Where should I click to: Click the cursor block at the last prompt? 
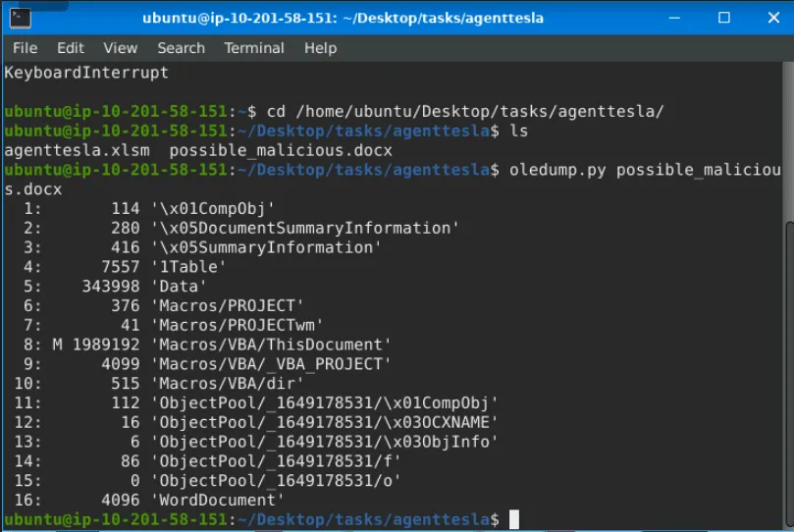pyautogui.click(x=513, y=519)
